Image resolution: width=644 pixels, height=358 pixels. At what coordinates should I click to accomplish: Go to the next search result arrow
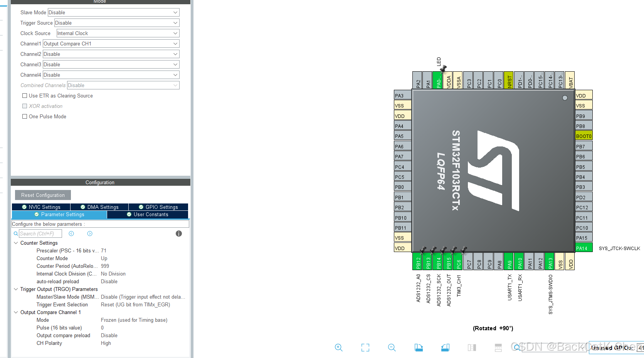coord(90,234)
